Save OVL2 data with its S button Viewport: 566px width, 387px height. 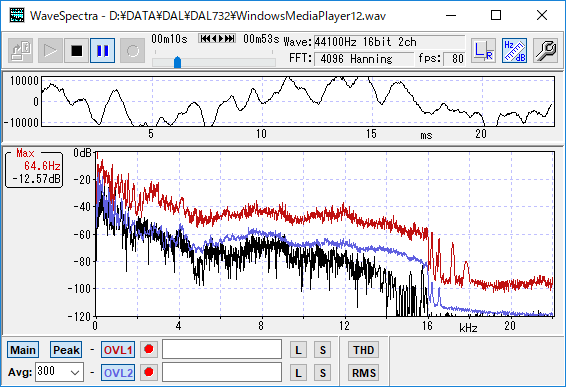(x=323, y=373)
